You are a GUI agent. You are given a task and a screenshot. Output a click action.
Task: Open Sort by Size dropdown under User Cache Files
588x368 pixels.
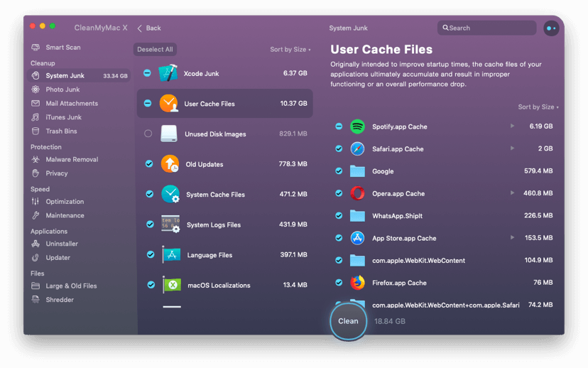538,107
